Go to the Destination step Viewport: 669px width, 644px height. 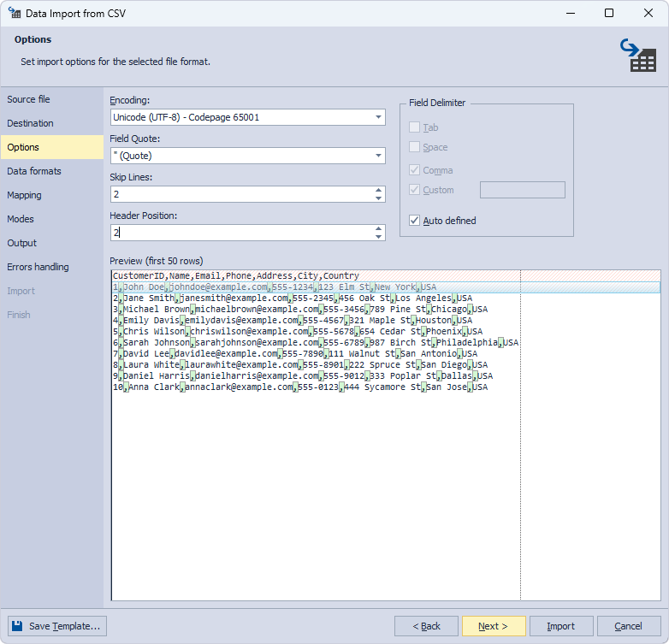[x=51, y=123]
